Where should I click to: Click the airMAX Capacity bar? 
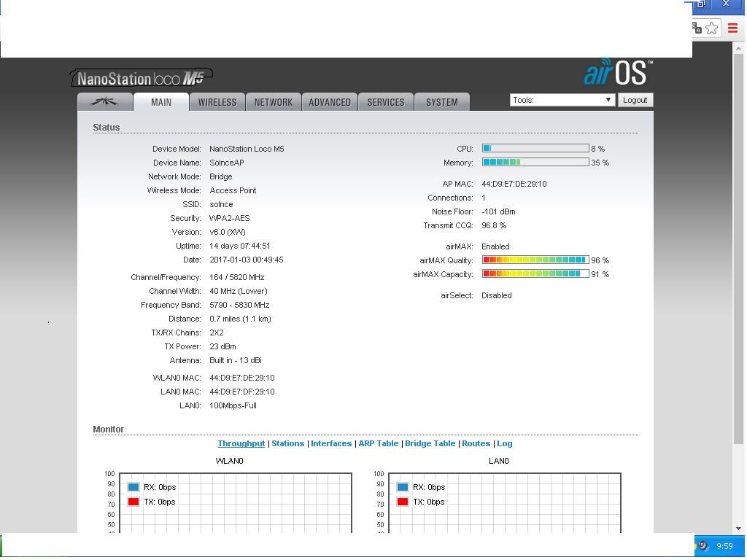pyautogui.click(x=535, y=273)
